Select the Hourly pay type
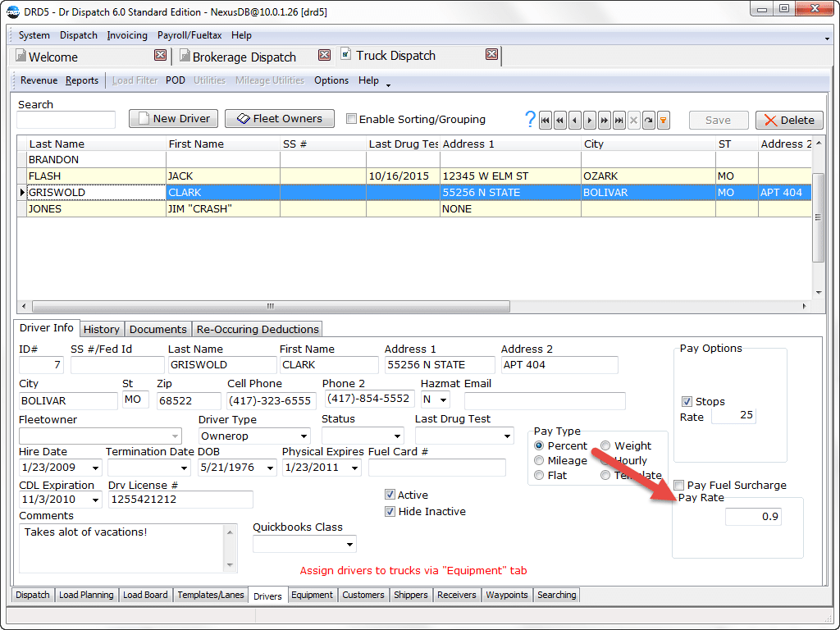 coord(605,460)
